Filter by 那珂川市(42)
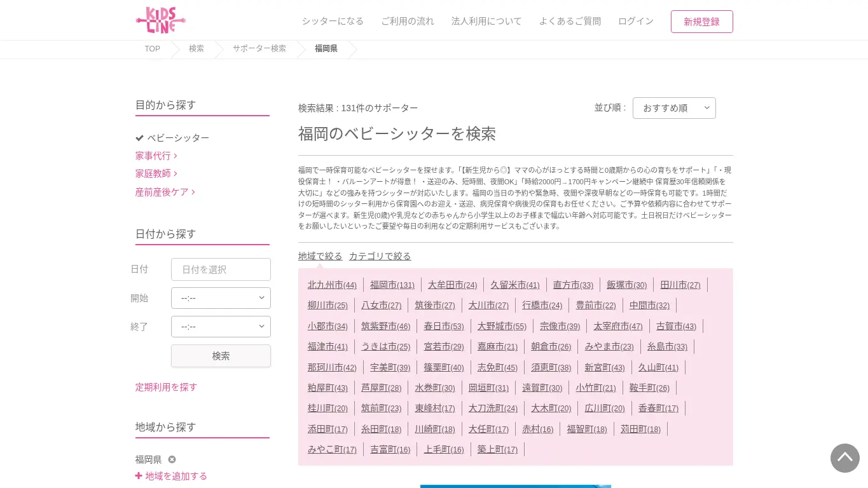The height and width of the screenshot is (488, 868). coord(332,368)
